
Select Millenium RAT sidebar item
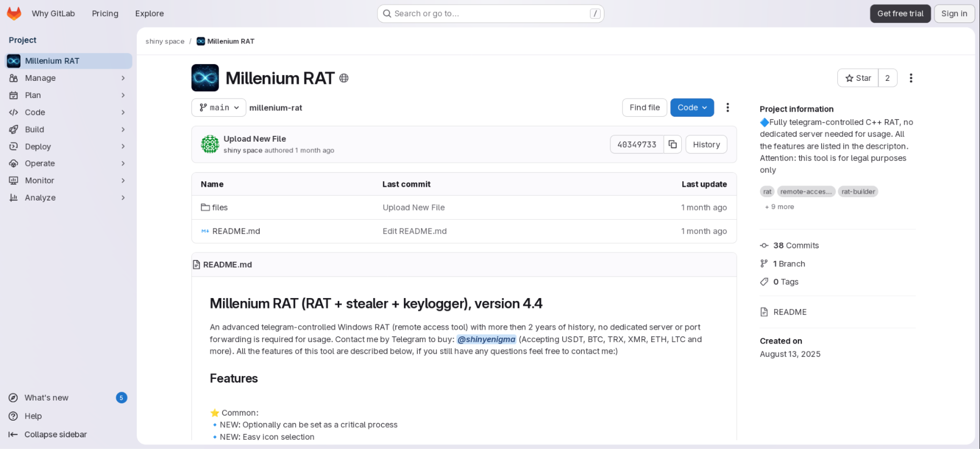pos(69,61)
